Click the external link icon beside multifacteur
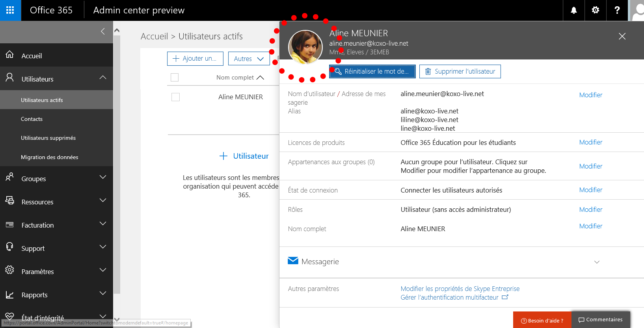 pos(505,297)
